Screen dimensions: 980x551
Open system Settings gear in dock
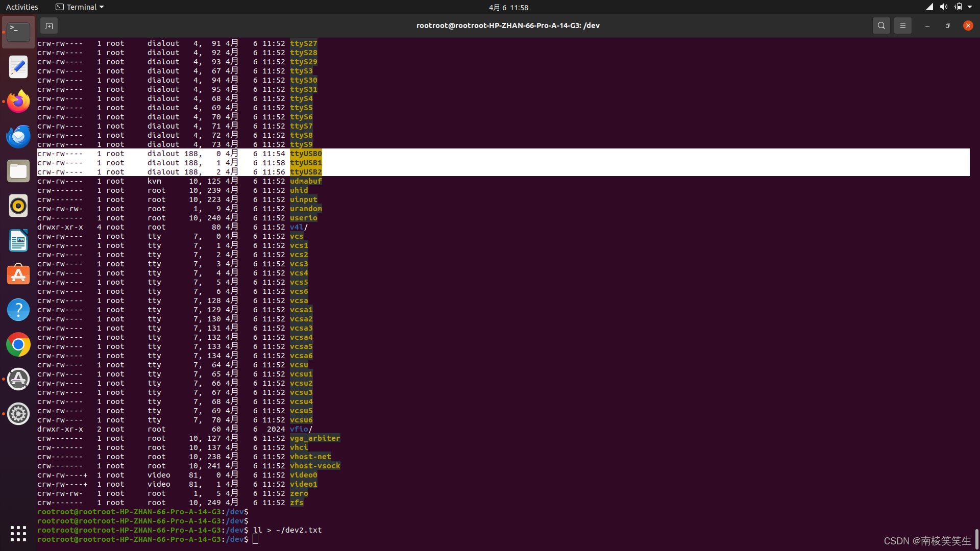pyautogui.click(x=18, y=414)
